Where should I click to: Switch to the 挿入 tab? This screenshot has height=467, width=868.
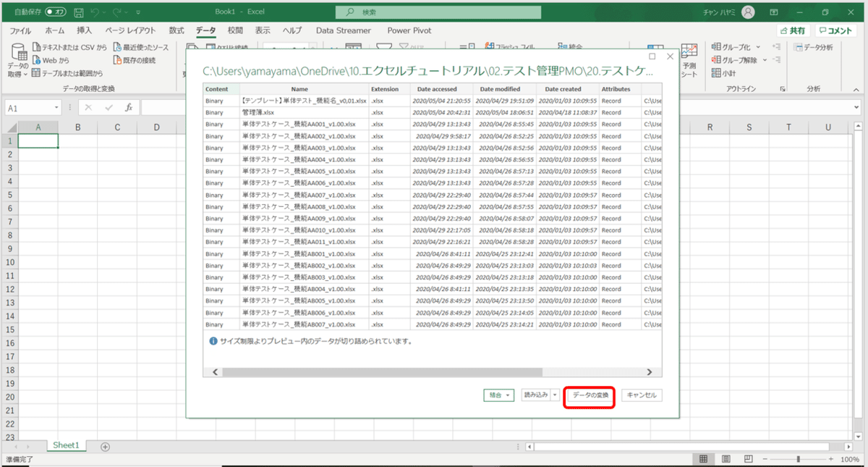85,30
